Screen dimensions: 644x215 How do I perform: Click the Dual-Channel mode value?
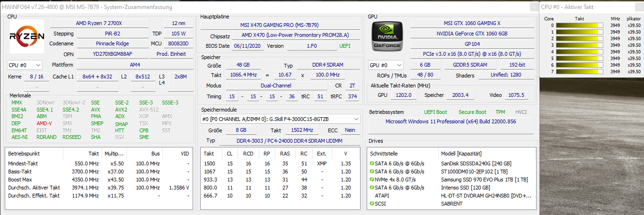click(x=276, y=86)
